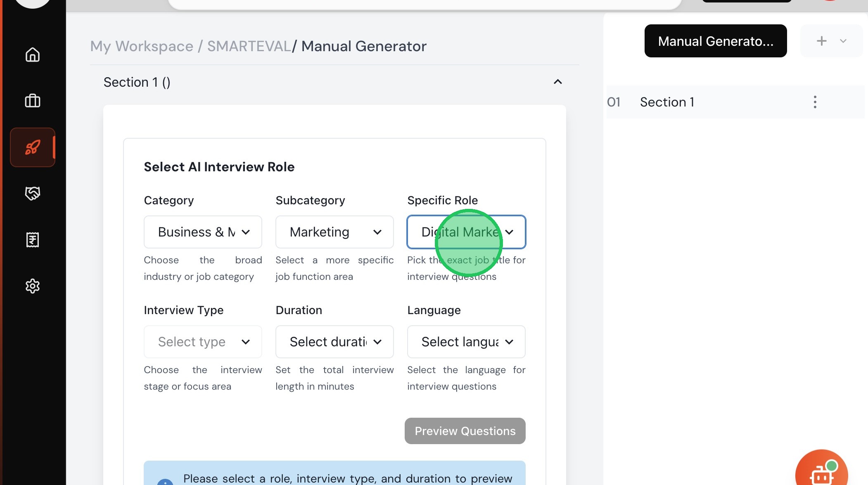Open the Select duration dropdown
The image size is (868, 485).
click(334, 342)
